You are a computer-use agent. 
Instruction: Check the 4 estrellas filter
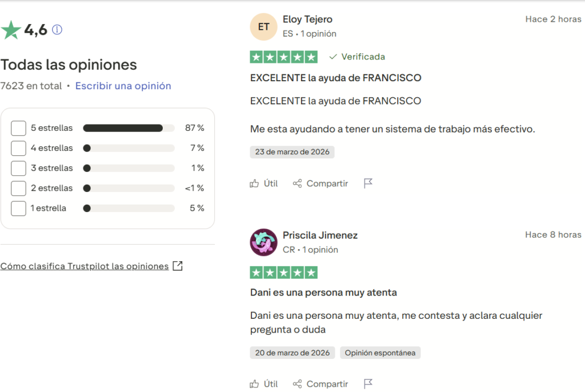18,148
